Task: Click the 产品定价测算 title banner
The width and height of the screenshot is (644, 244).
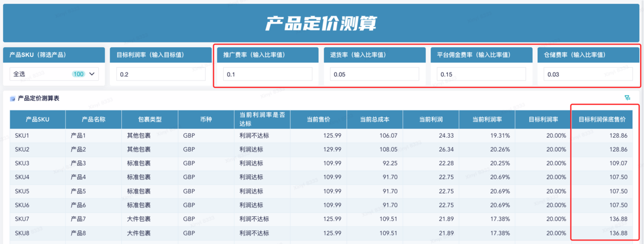Action: [321, 23]
